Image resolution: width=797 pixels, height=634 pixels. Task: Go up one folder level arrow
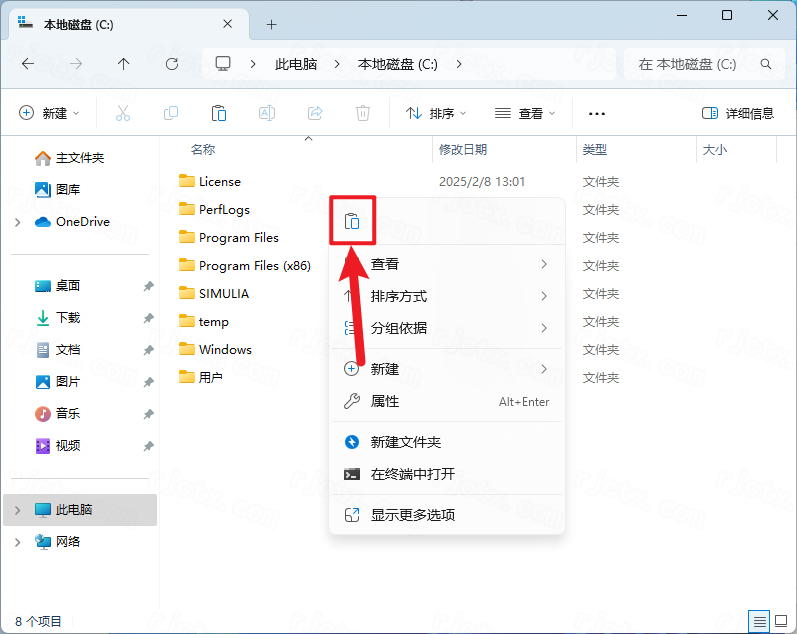[x=124, y=63]
